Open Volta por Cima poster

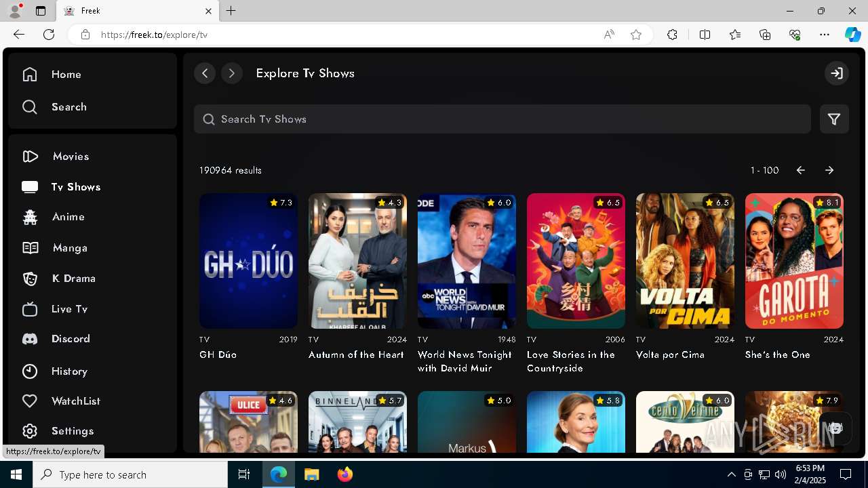(685, 261)
